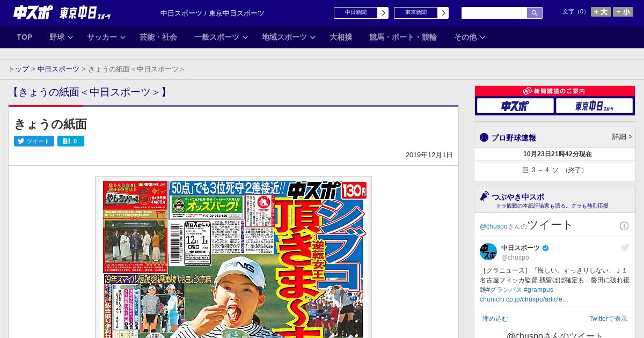The height and width of the screenshot is (338, 644).
Task: Click the 中日スポーツ Twitter avatar
Action: click(x=488, y=252)
